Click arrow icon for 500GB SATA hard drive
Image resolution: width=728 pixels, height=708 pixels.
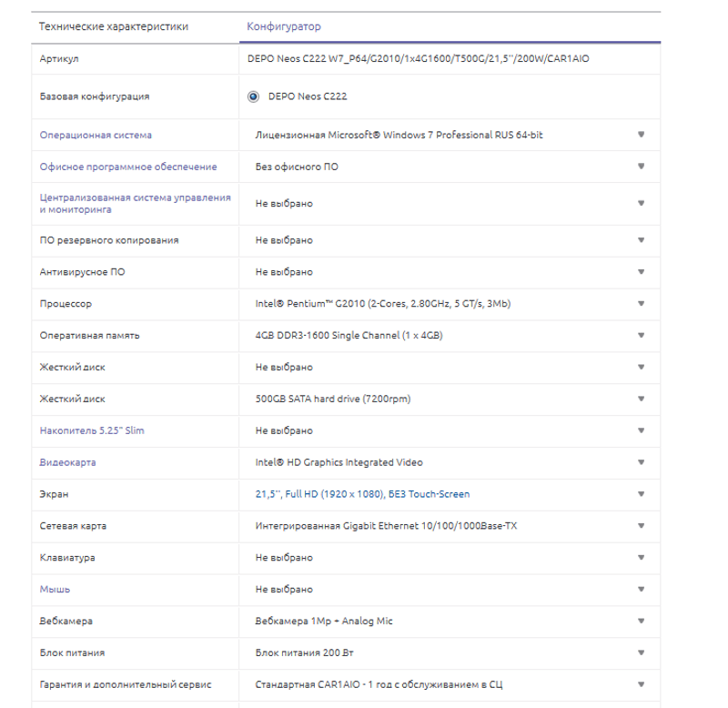tap(641, 399)
